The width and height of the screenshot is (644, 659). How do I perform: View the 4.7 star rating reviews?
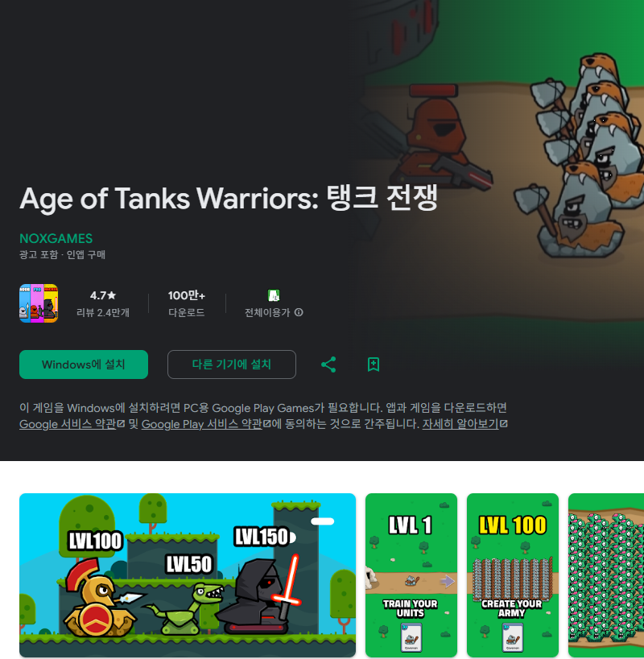(103, 303)
